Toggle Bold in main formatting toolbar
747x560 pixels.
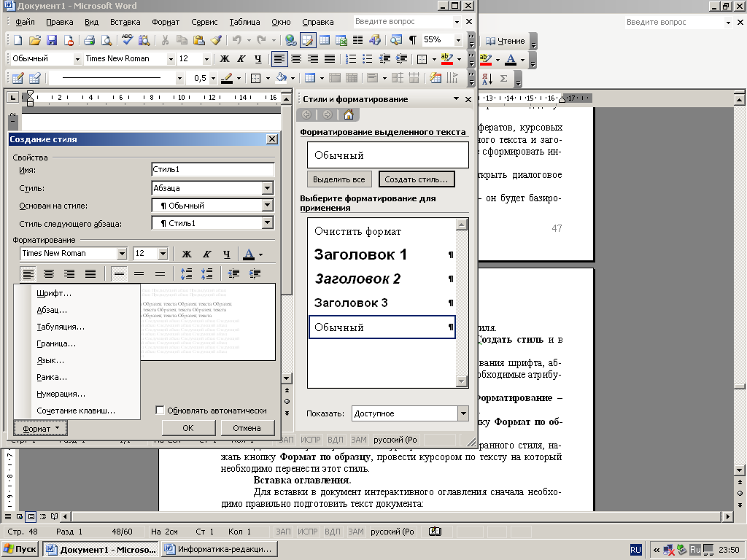(225, 59)
